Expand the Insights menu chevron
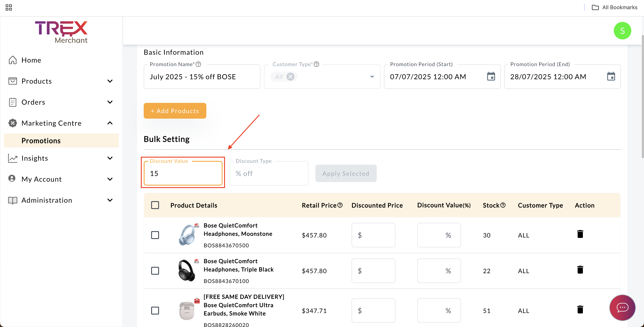This screenshot has height=327, width=644. pos(110,158)
